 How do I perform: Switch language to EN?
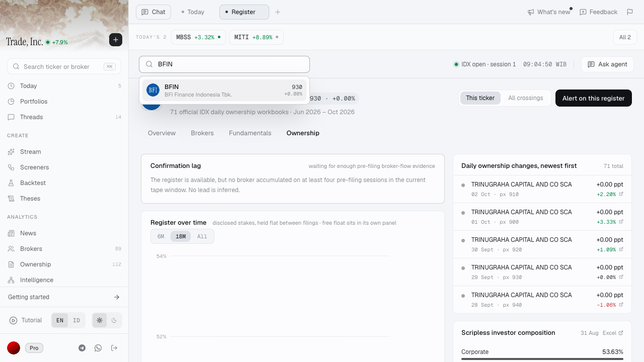point(60,320)
